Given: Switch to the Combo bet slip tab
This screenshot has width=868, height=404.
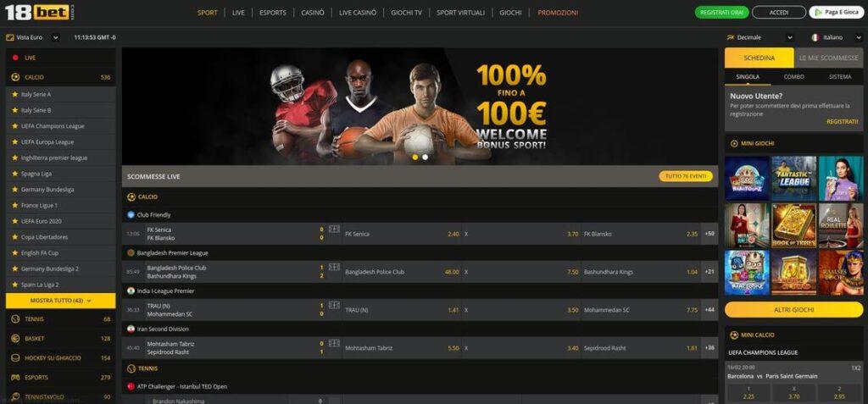Looking at the screenshot, I should pos(793,77).
